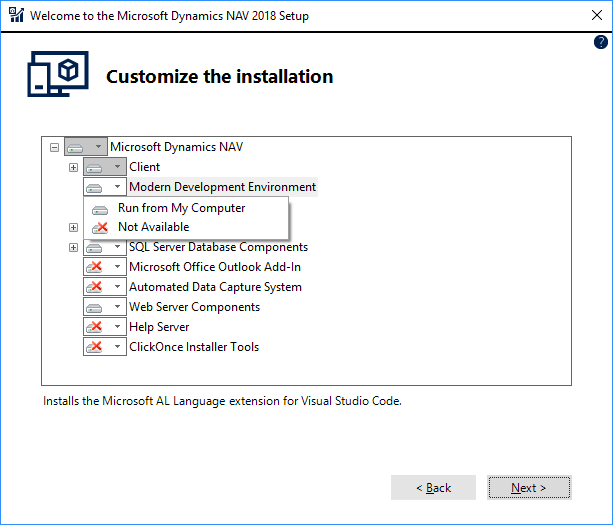Select Modern Development Environment label
This screenshot has width=613, height=525.
[x=222, y=187]
